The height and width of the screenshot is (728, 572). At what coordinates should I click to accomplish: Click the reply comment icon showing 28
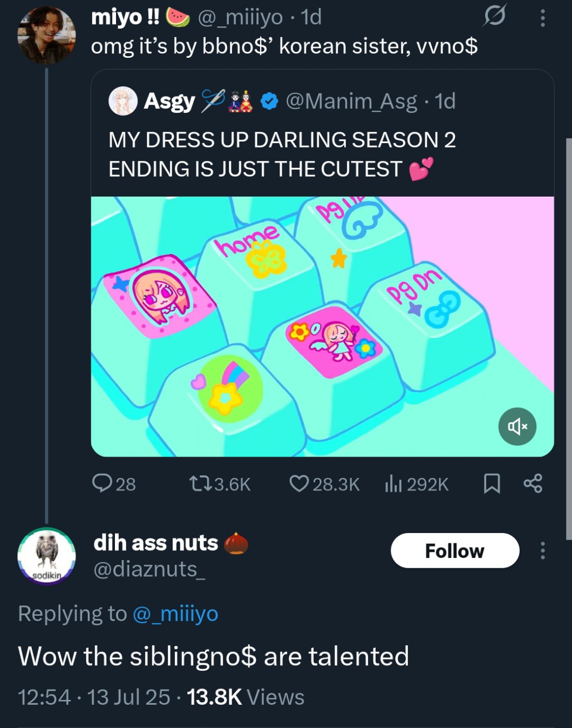click(101, 483)
